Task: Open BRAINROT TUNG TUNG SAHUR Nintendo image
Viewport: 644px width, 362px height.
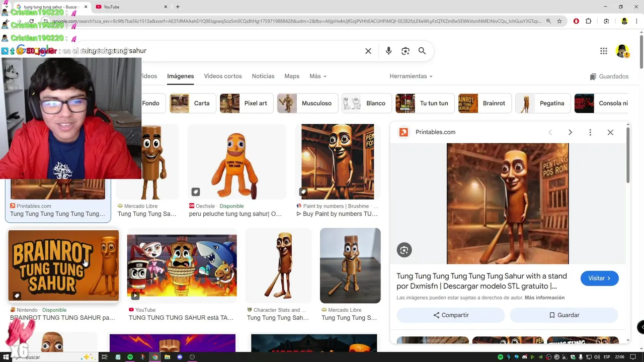Action: pyautogui.click(x=63, y=265)
